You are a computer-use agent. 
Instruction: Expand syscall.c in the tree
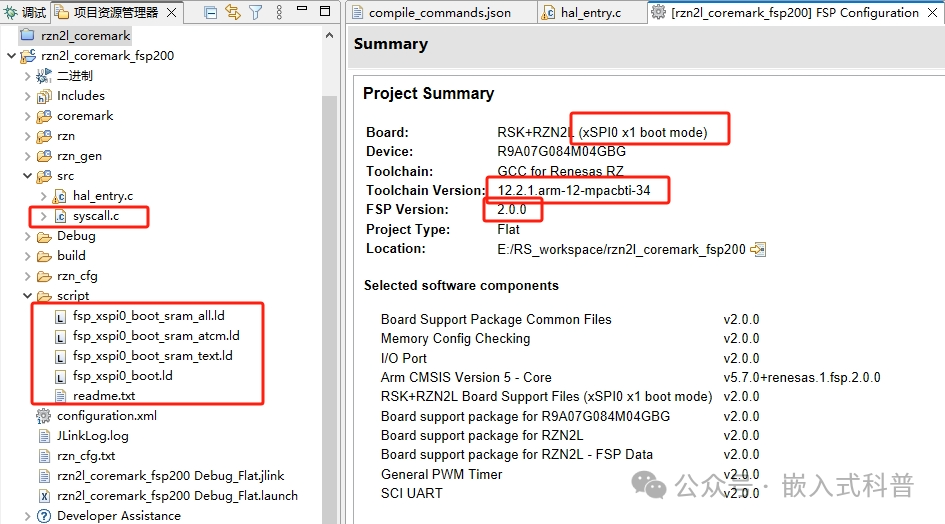(43, 216)
